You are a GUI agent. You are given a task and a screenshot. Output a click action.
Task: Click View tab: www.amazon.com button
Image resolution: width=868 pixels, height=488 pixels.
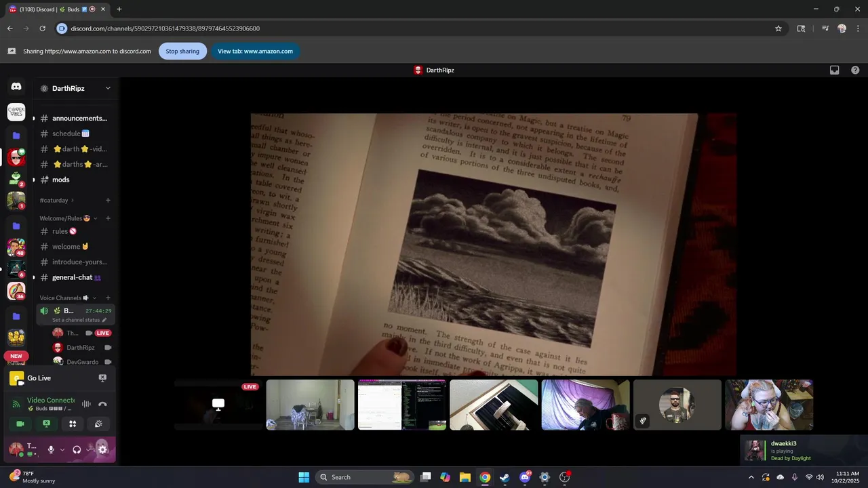(255, 51)
